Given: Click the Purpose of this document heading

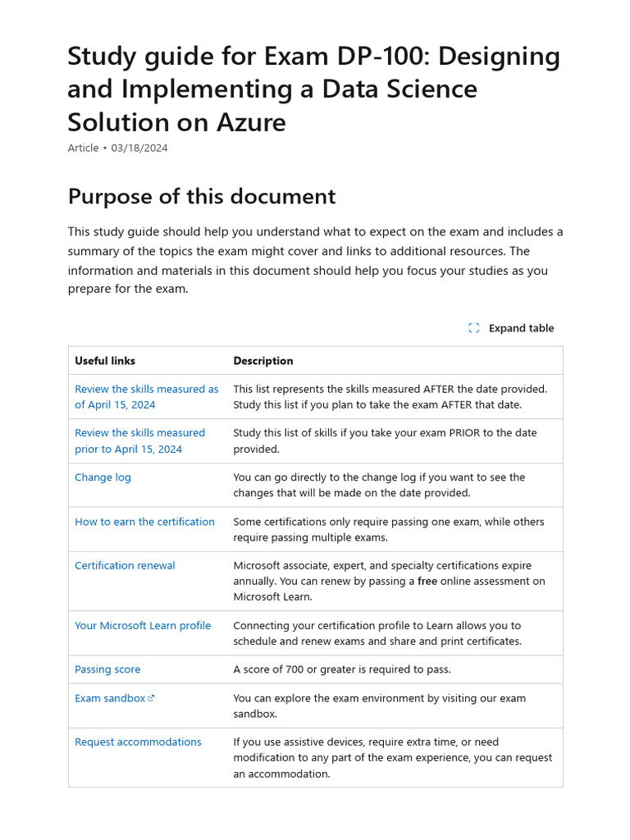Looking at the screenshot, I should 201,197.
